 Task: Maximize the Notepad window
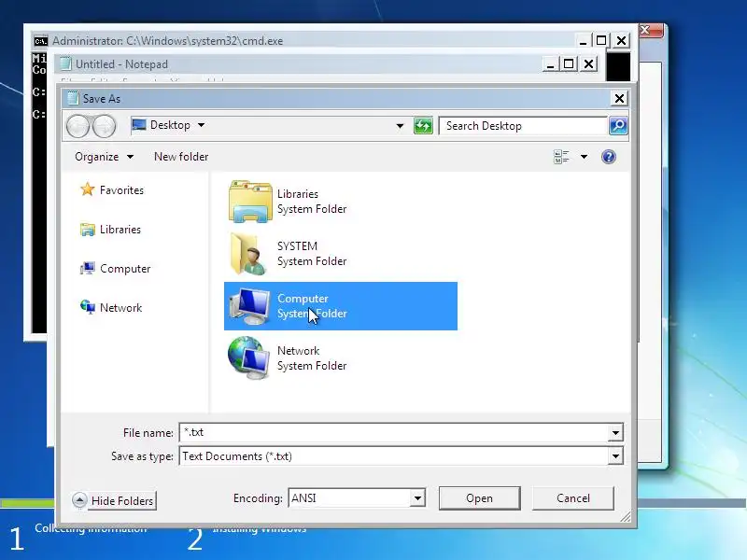coord(569,63)
